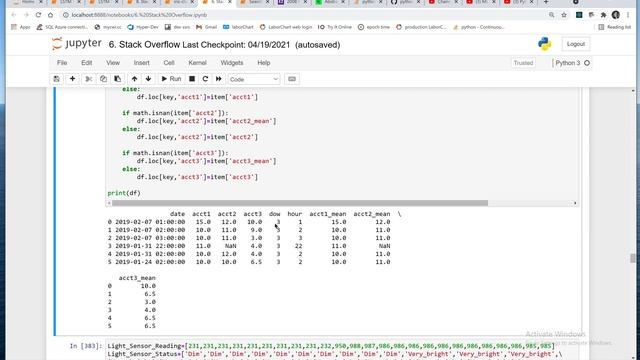Viewport: 640px width, 360px height.
Task: Open the epoch time bookmark
Action: click(373, 27)
